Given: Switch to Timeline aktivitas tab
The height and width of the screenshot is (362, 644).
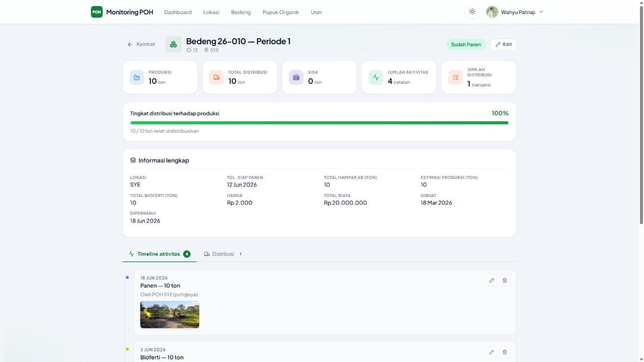Looking at the screenshot, I should click(159, 254).
